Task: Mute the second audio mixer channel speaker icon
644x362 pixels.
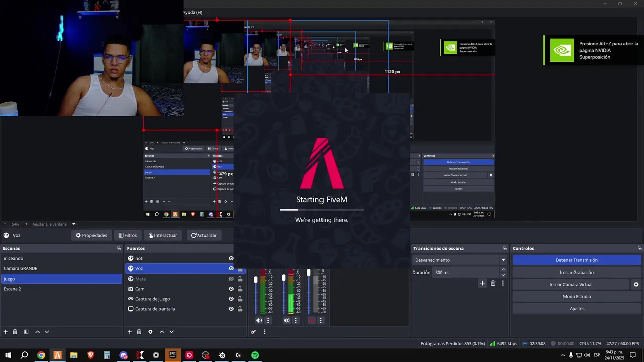Action: [x=287, y=320]
